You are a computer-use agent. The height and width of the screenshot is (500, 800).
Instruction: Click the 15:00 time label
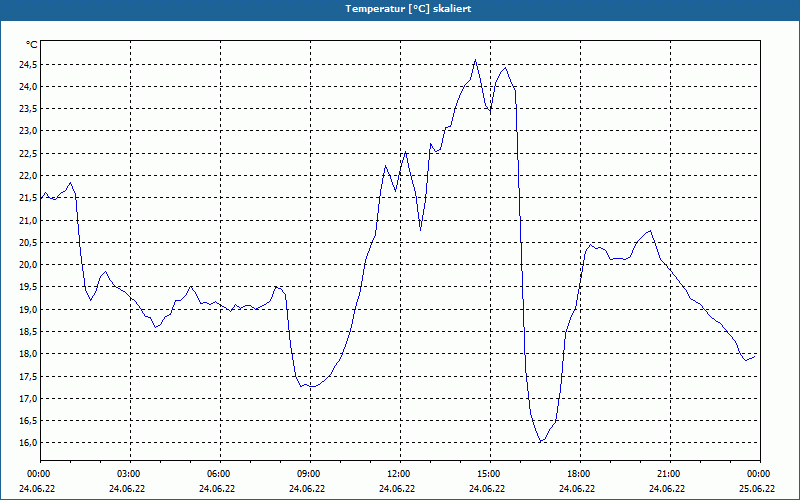pos(490,474)
